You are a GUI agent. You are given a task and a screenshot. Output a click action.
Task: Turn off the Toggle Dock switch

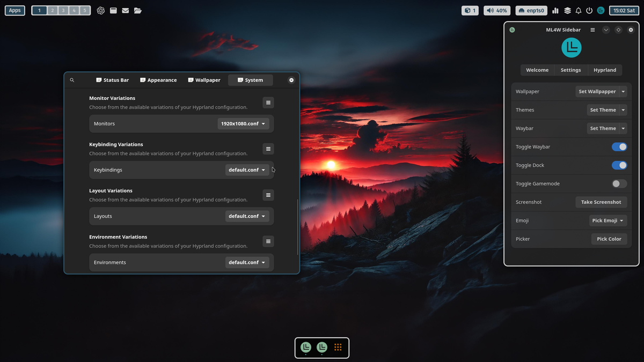[x=619, y=165]
